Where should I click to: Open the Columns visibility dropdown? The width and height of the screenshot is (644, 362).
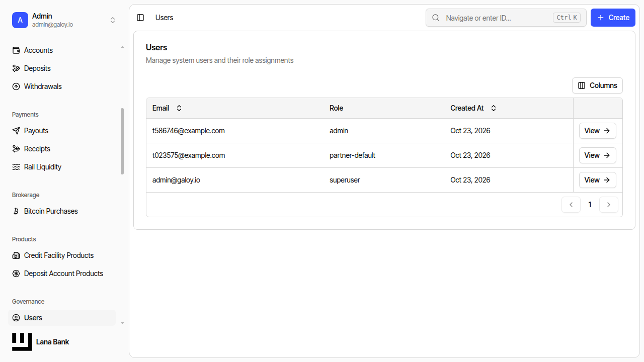(597, 85)
